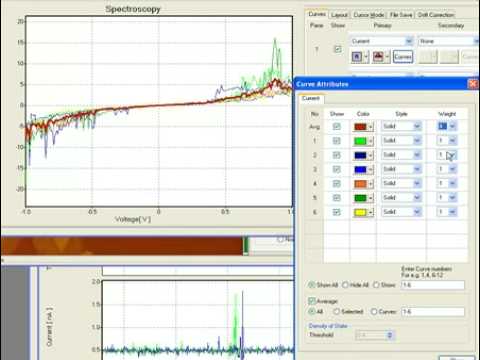Image resolution: width=480 pixels, height=360 pixels.
Task: Toggle Show checkbox for curve 6
Action: click(337, 212)
